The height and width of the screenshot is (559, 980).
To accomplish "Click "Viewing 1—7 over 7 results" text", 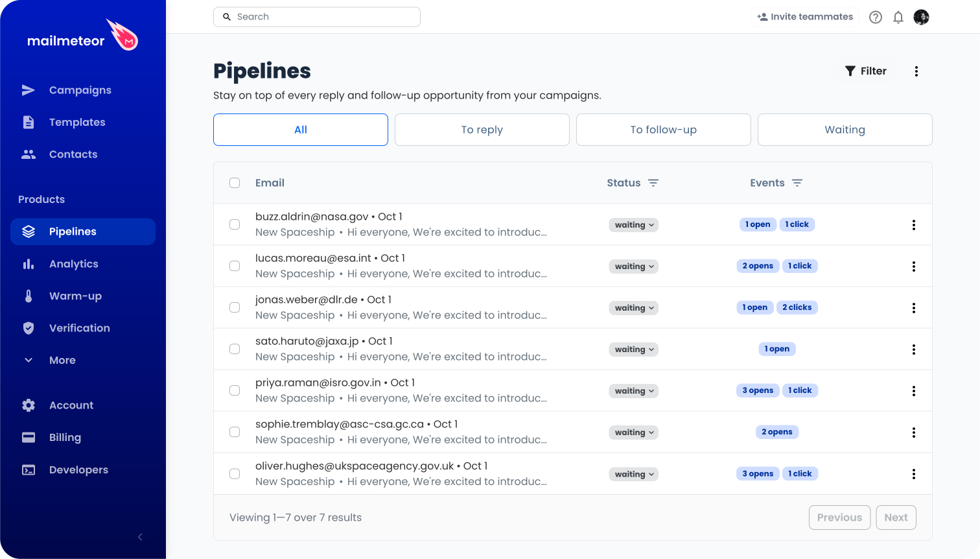I will [x=296, y=517].
